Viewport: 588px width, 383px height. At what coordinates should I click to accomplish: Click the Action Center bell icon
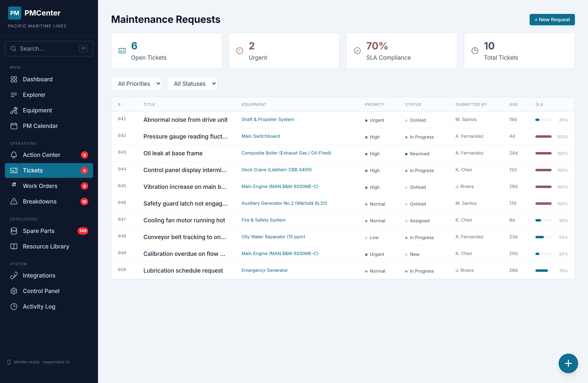click(14, 155)
